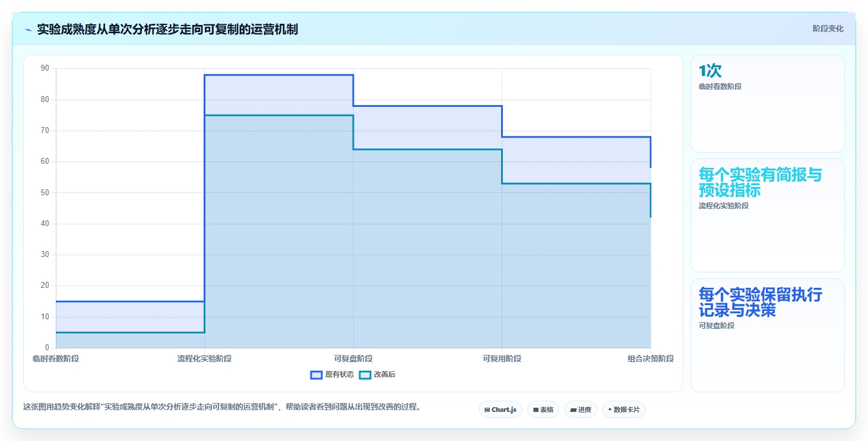Click the 可复盘阶段 x-axis label
Image resolution: width=868 pixels, height=441 pixels.
tap(353, 358)
